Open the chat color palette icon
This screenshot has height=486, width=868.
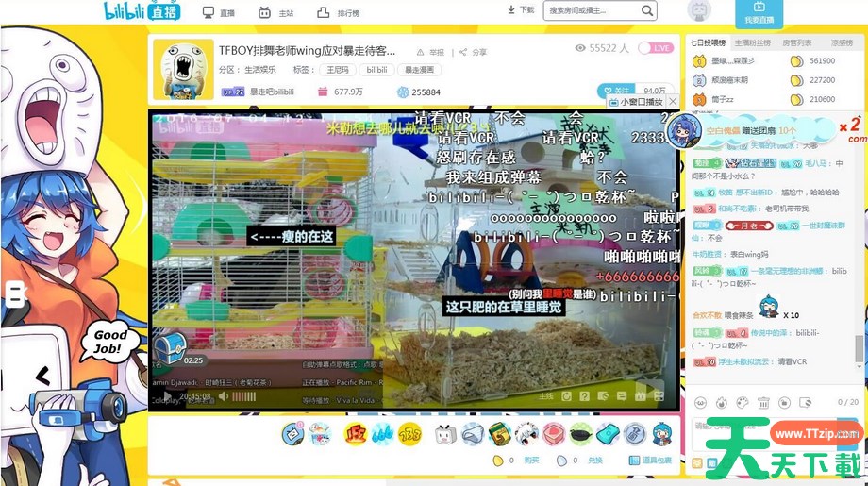click(743, 402)
